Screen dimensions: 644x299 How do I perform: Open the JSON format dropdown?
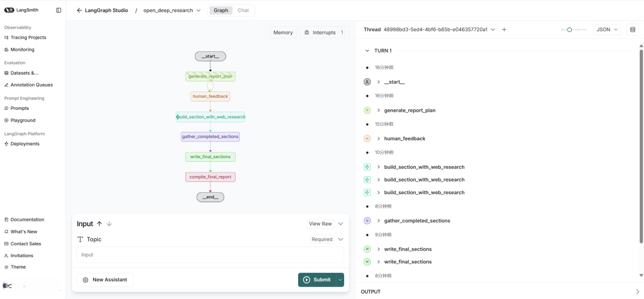pos(607,30)
